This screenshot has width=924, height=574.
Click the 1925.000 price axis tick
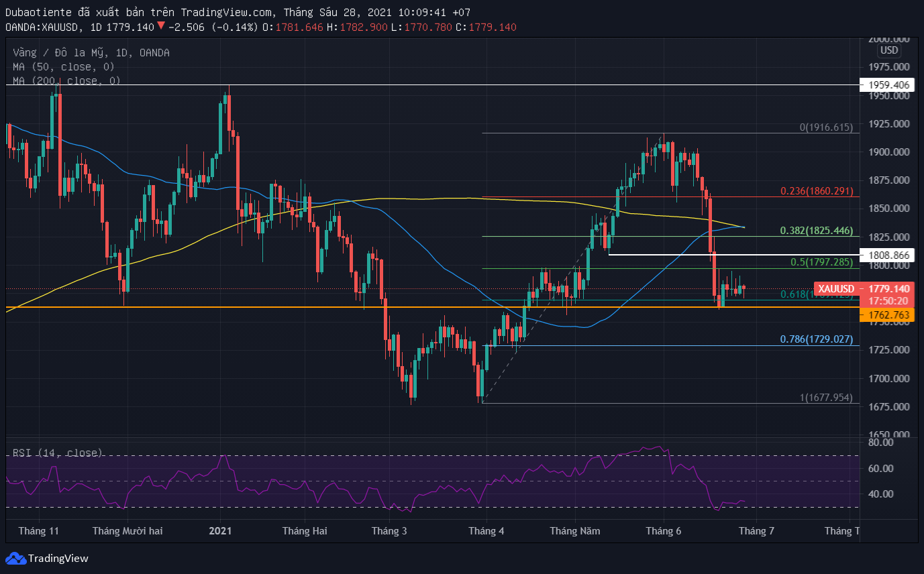pos(888,124)
